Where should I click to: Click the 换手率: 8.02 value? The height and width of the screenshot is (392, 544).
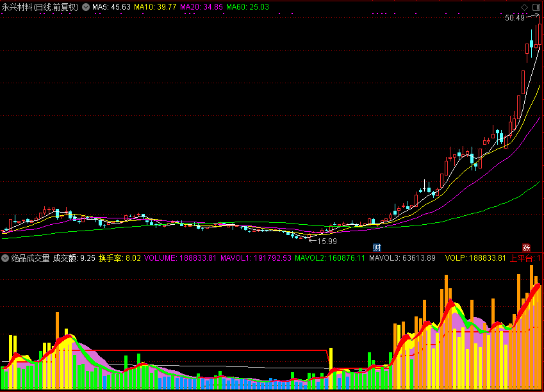120,258
